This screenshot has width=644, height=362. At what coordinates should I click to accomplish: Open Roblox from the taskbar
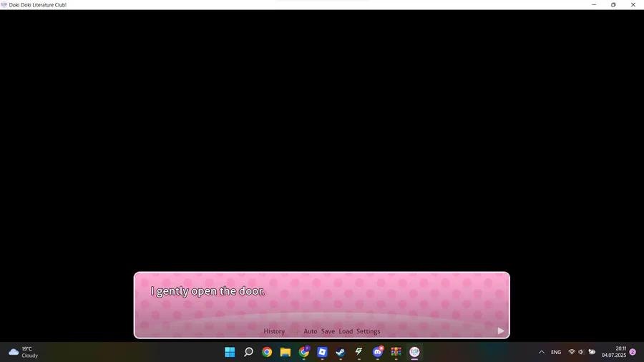[x=323, y=352]
